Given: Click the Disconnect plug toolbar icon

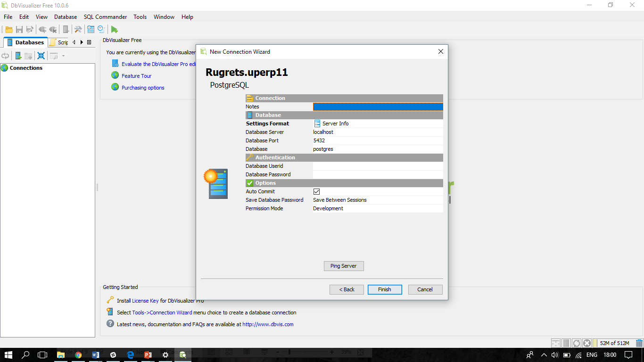Looking at the screenshot, I should [53, 29].
